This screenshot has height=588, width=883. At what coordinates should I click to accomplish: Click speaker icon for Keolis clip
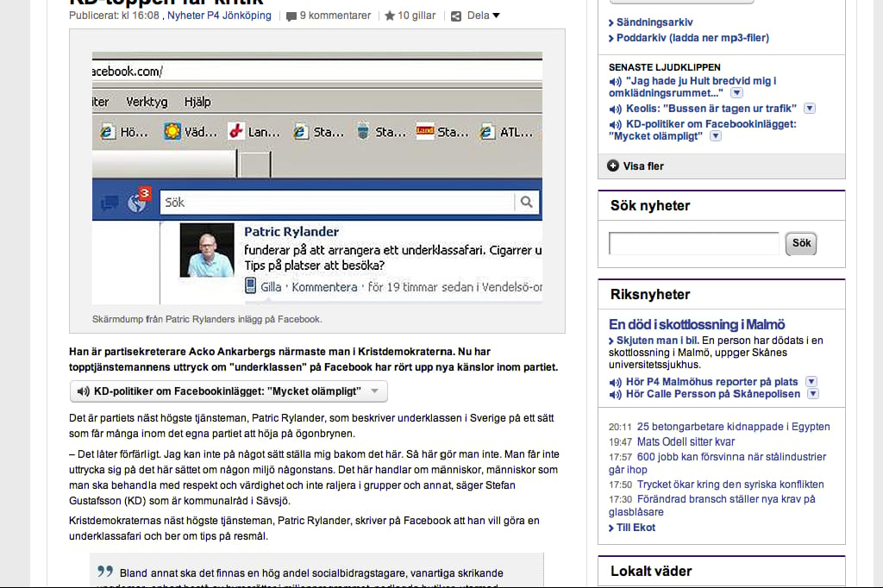click(615, 109)
